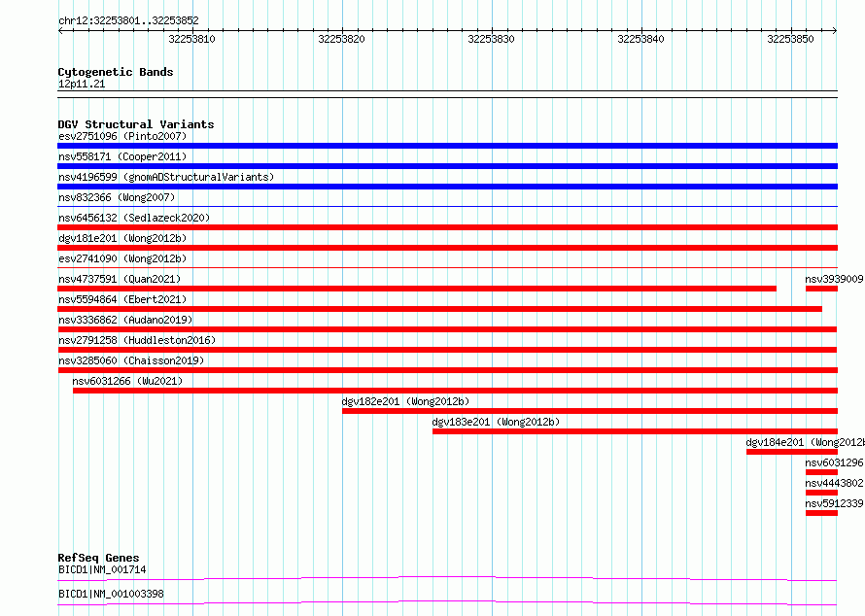This screenshot has width=865, height=616.
Task: Select the blue bar under esv2751096
Action: click(447, 146)
